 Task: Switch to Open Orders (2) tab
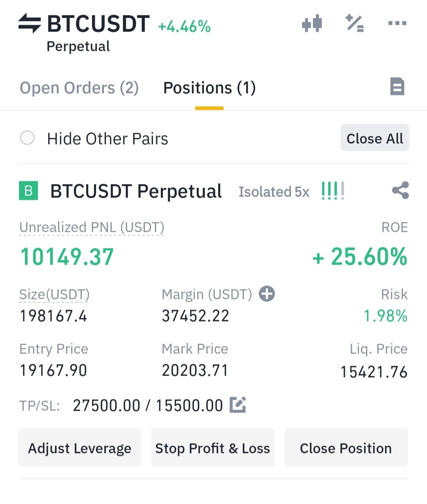coord(79,88)
